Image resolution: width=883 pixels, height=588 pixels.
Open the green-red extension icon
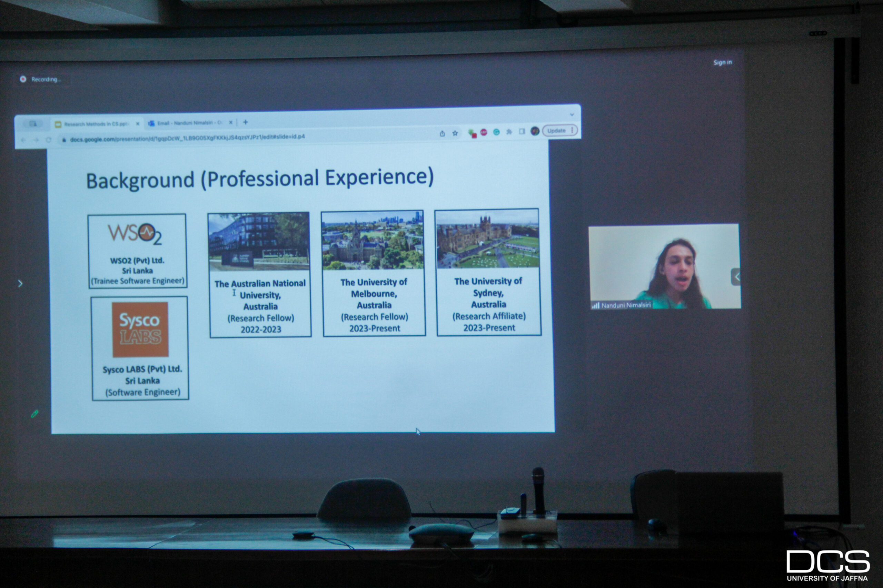pyautogui.click(x=472, y=133)
